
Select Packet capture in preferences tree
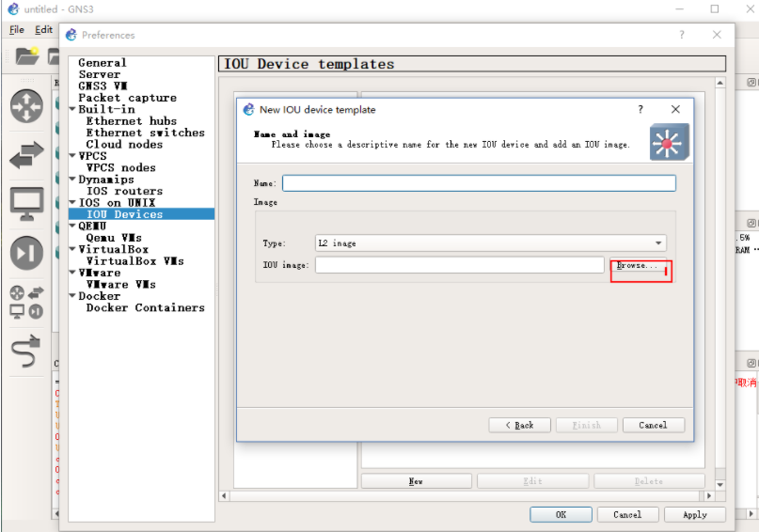[127, 98]
